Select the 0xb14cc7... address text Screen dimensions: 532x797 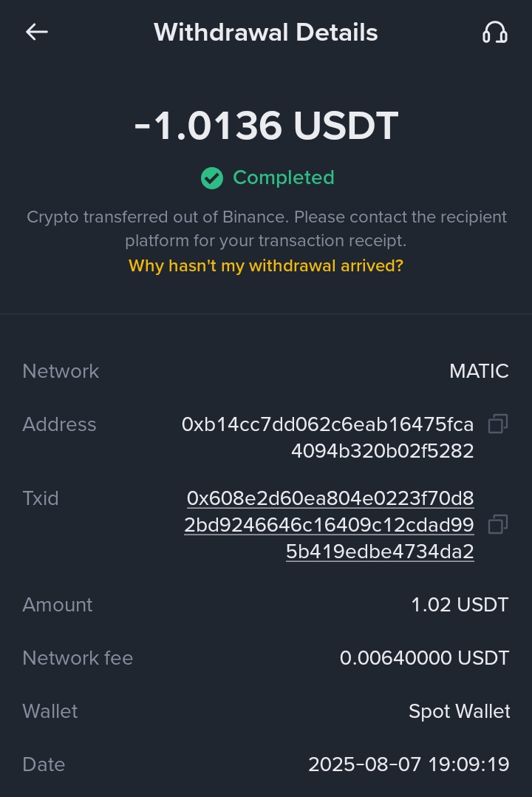point(328,438)
